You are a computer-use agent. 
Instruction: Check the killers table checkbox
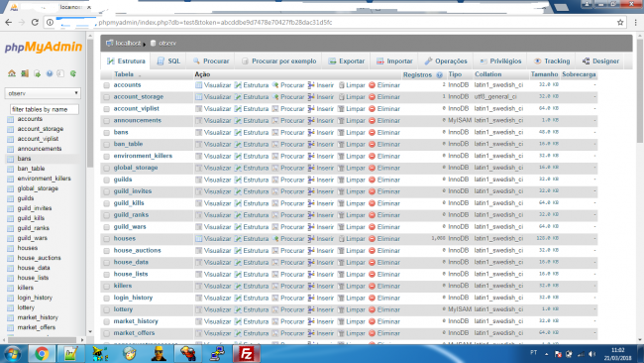coord(107,286)
